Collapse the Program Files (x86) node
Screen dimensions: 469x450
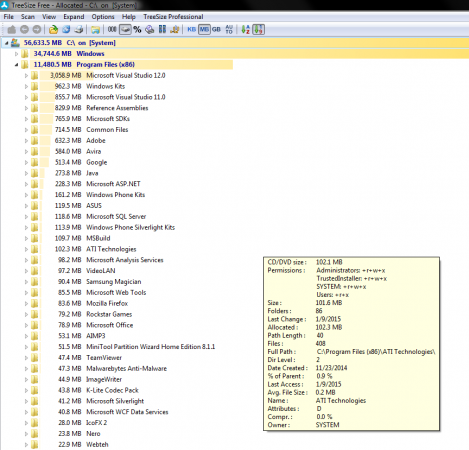click(16, 65)
